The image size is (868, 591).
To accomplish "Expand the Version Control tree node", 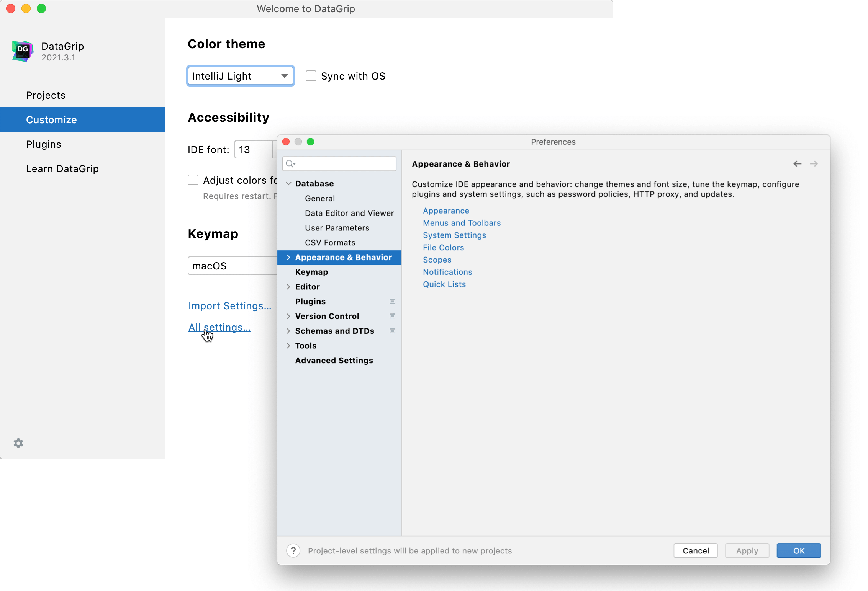I will (289, 316).
